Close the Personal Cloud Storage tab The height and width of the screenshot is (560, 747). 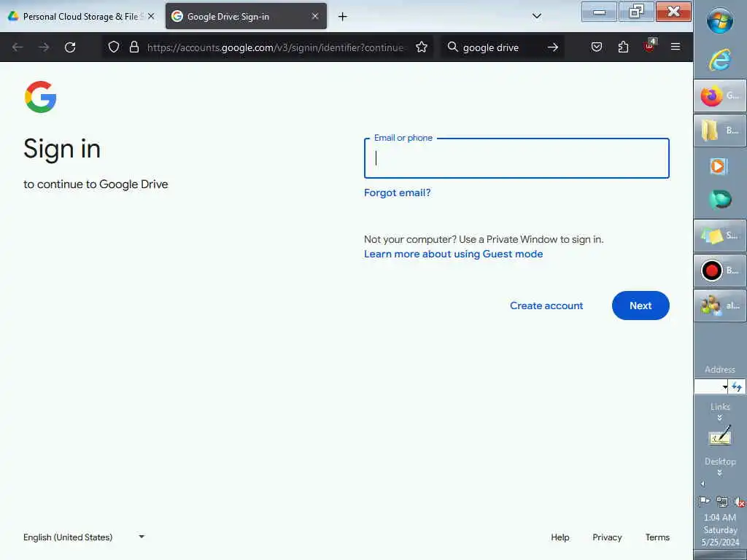(x=151, y=16)
